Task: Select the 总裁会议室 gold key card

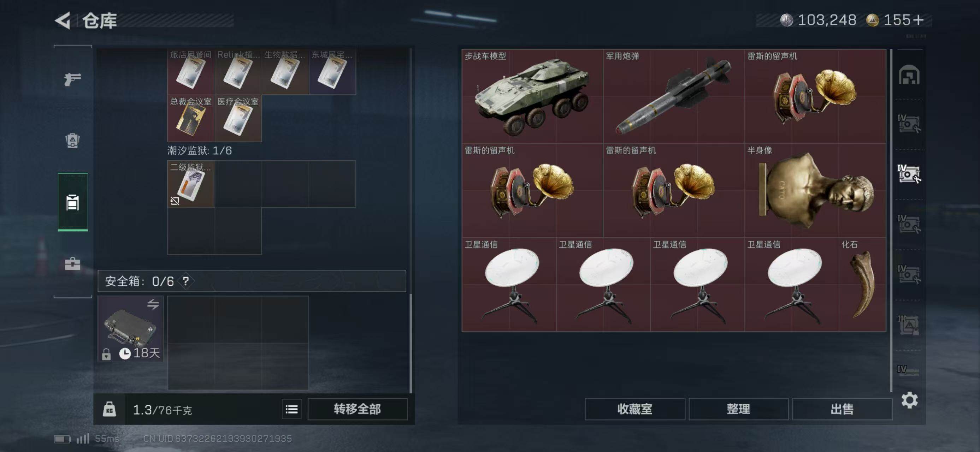Action: pyautogui.click(x=191, y=118)
